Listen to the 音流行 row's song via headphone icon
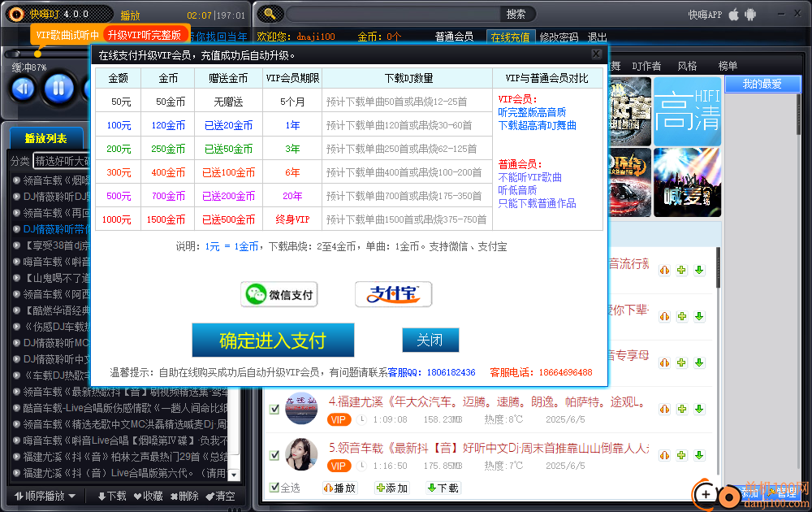812x512 pixels. (x=664, y=270)
